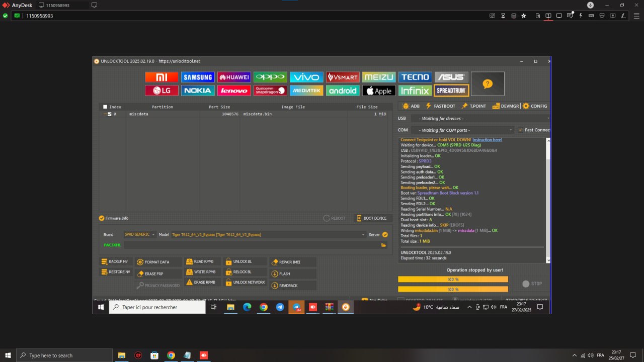Click the READ RPMB button
The height and width of the screenshot is (362, 644).
[201, 261]
